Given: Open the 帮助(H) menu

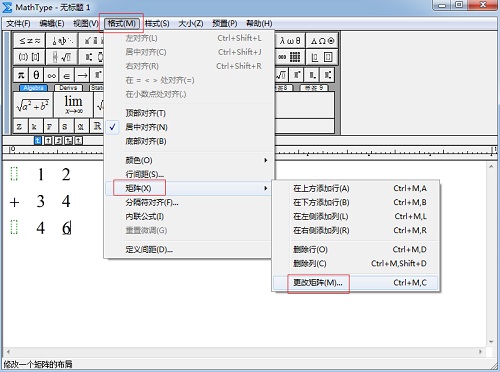Looking at the screenshot, I should (x=259, y=23).
